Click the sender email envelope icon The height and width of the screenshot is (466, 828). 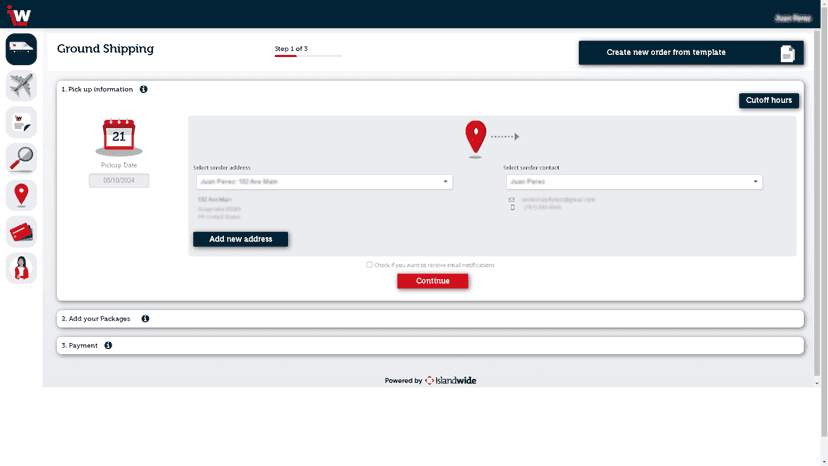click(x=512, y=200)
